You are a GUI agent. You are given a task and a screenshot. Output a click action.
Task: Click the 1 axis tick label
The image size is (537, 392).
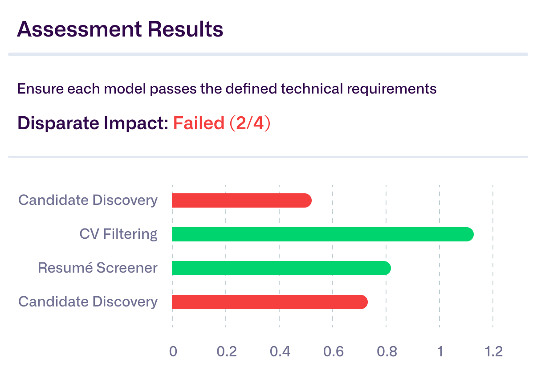click(x=440, y=351)
